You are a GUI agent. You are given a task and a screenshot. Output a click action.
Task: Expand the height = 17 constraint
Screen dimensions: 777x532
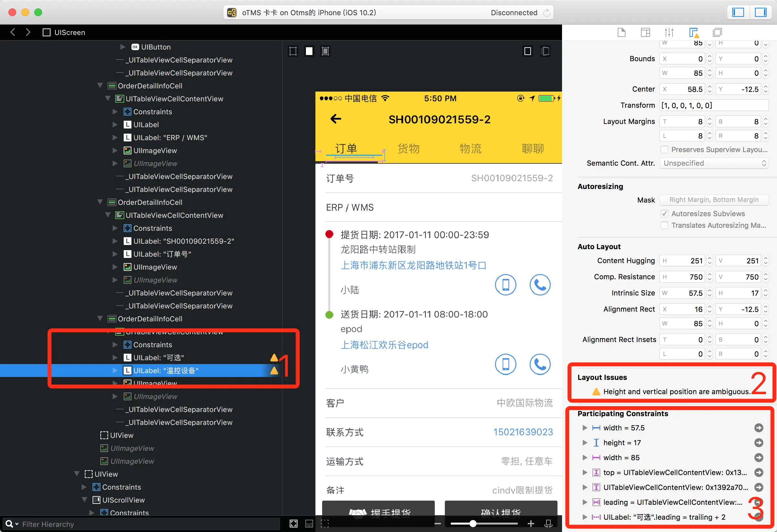[585, 442]
